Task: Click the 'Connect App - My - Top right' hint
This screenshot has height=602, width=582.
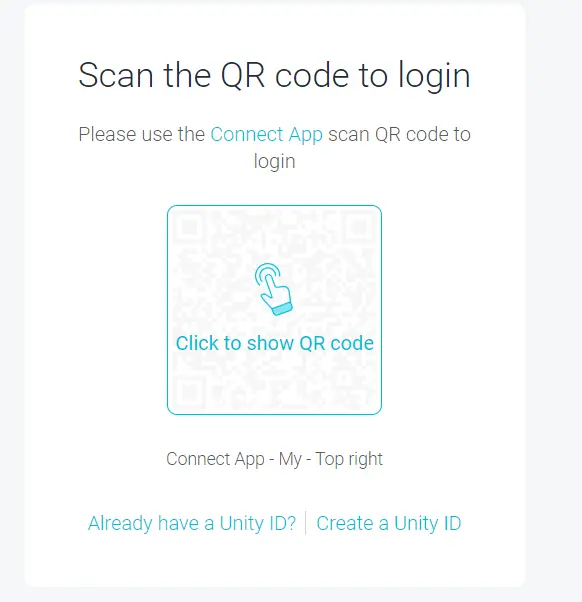Action: (x=274, y=459)
